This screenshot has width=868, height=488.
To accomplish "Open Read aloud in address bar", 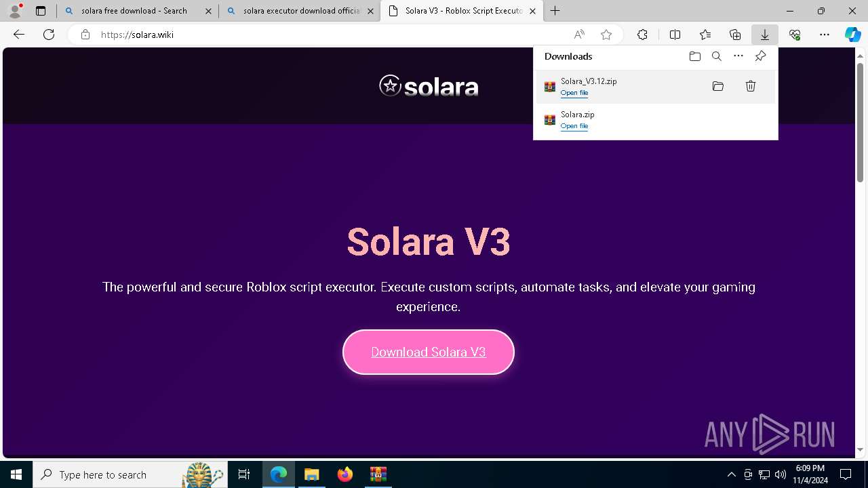I will (579, 35).
